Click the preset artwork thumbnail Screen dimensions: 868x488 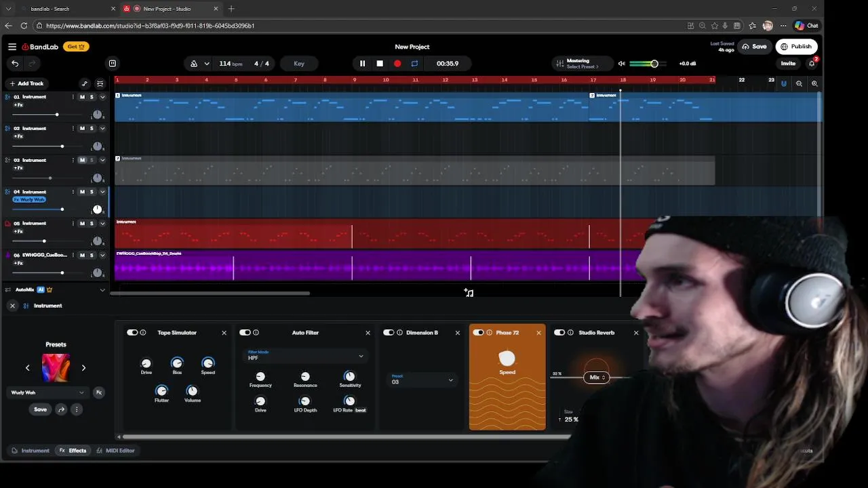pos(56,367)
